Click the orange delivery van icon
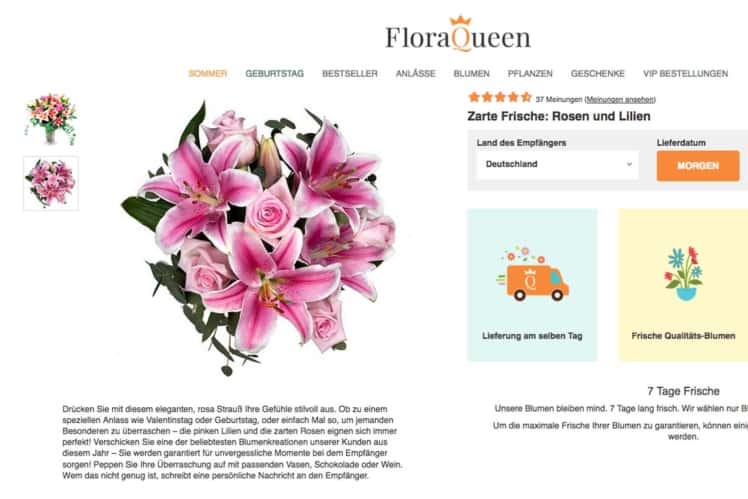 533,275
